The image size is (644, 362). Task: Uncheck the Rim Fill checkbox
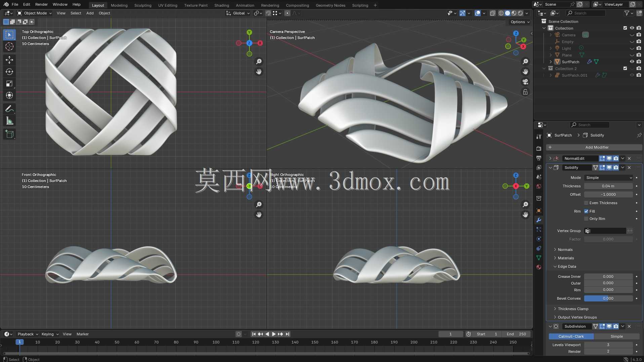click(586, 211)
